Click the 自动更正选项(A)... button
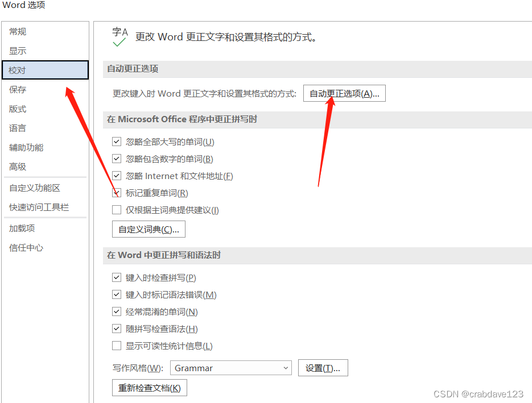This screenshot has width=532, height=403. (x=344, y=93)
